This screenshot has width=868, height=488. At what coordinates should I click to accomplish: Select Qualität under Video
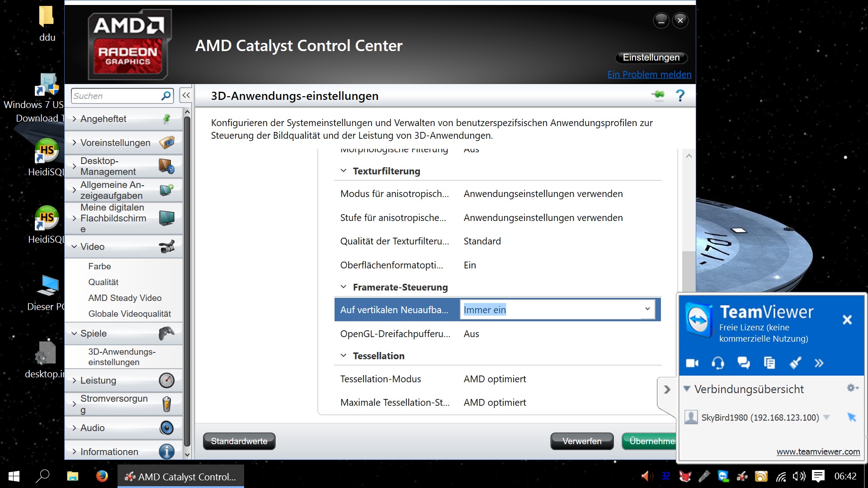point(103,282)
